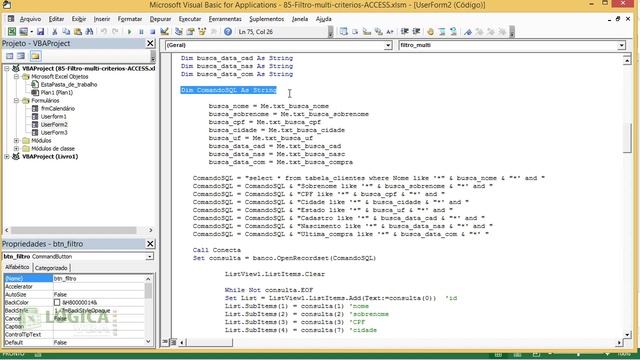Toggle breakpoint with the hand icon

click(430, 32)
